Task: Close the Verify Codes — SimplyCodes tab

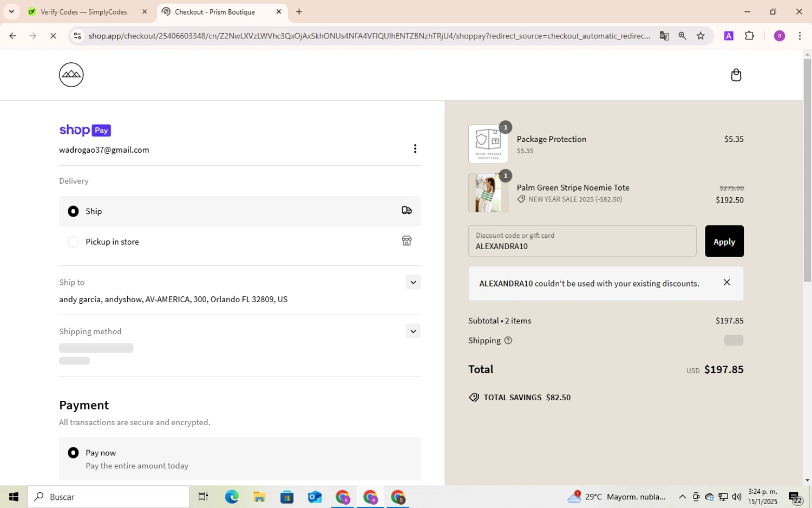Action: pos(145,11)
